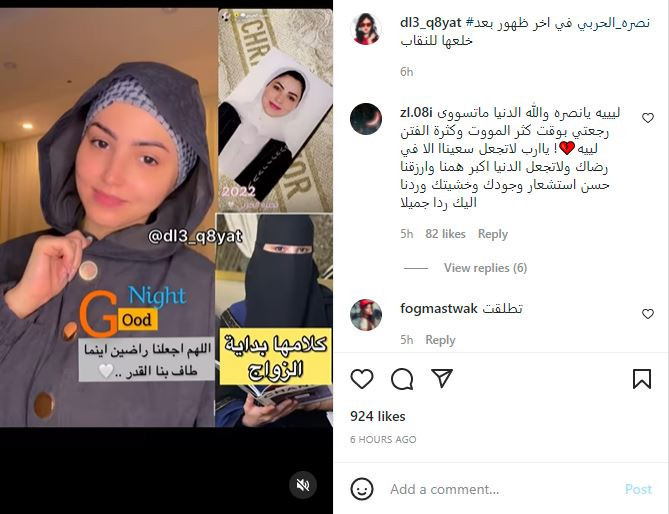Open zl.08i's profile avatar
The width and height of the screenshot is (669, 514).
(x=366, y=119)
